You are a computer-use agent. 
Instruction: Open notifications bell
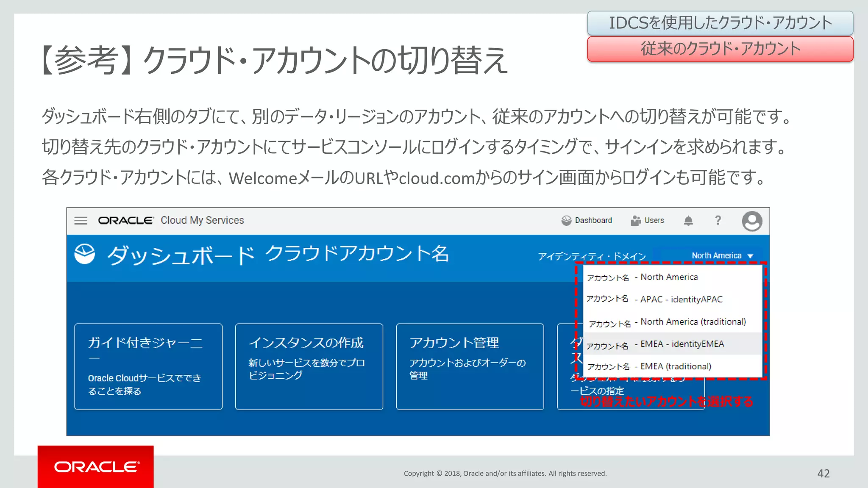(x=688, y=220)
